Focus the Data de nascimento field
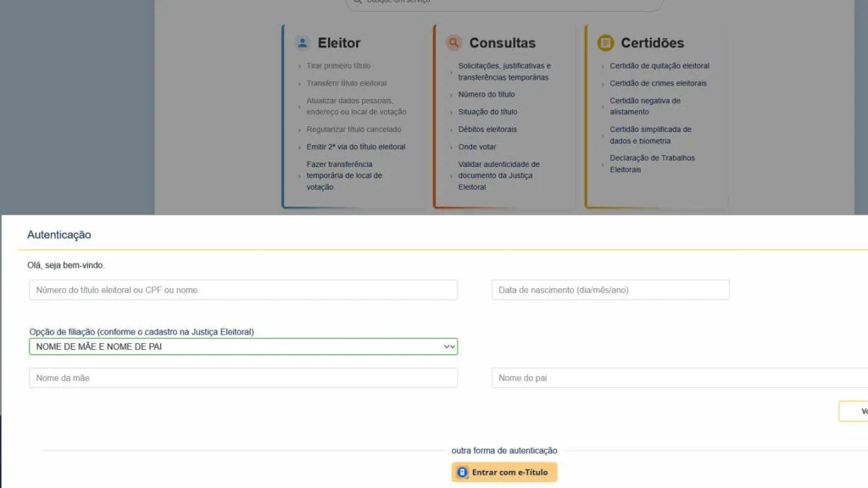The width and height of the screenshot is (868, 488). (x=610, y=290)
